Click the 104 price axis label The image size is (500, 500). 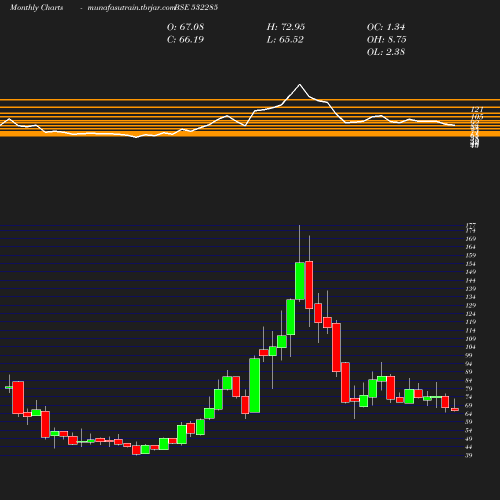click(471, 347)
